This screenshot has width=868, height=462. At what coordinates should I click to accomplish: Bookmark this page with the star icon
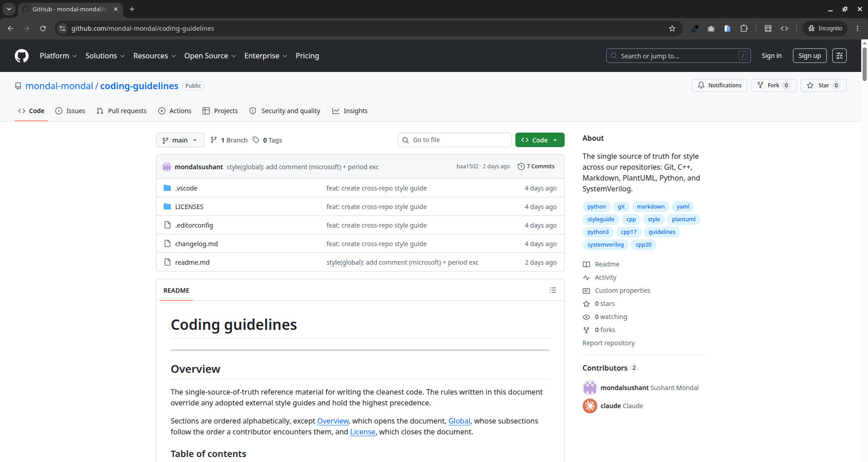[672, 29]
